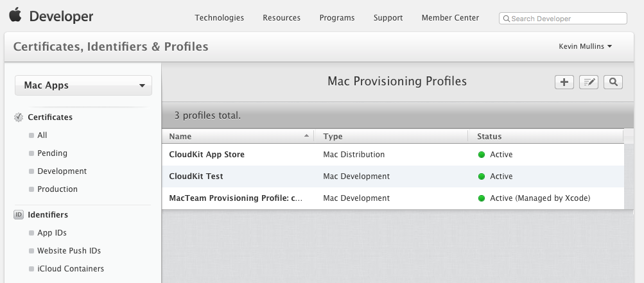Image resolution: width=644 pixels, height=283 pixels.
Task: Click the Certificates section heading
Action: point(50,117)
